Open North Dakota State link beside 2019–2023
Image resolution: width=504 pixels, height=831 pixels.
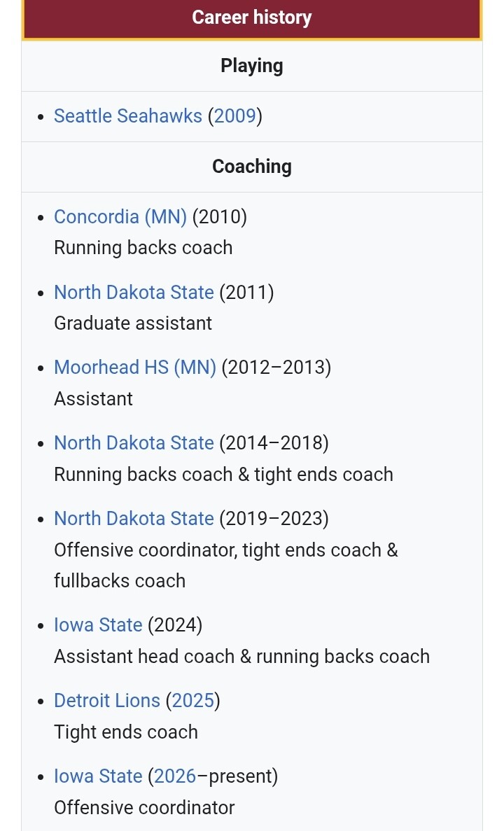point(134,519)
